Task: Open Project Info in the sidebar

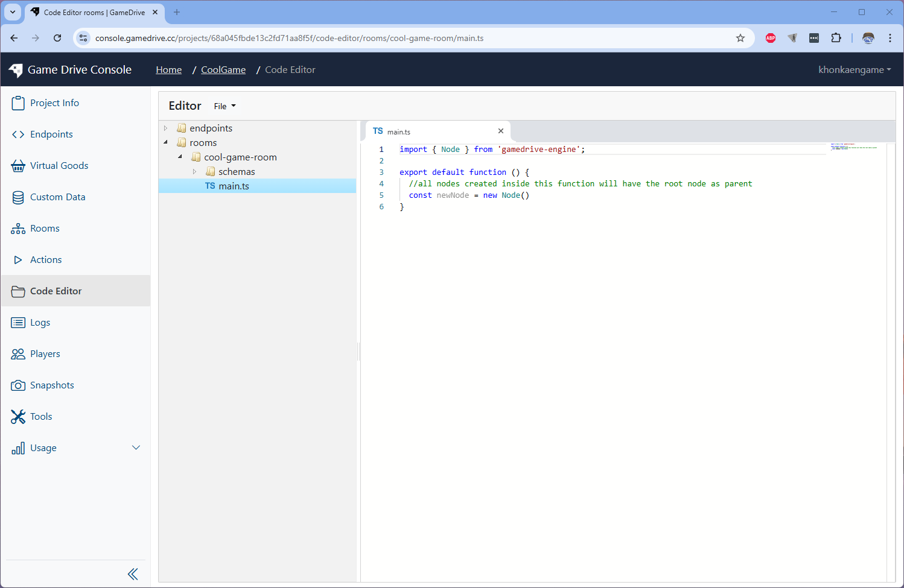Action: click(x=56, y=103)
